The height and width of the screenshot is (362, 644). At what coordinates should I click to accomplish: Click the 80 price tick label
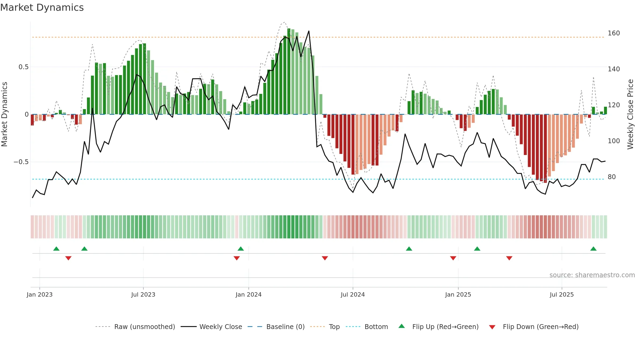612,177
